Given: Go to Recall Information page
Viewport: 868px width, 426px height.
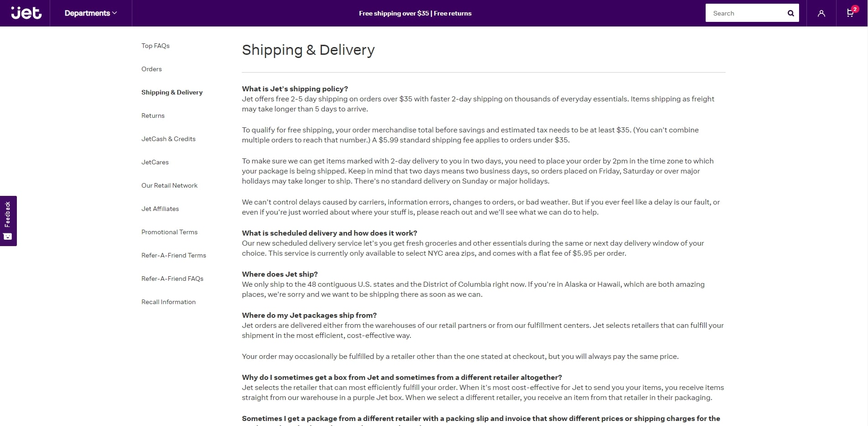Looking at the screenshot, I should click(x=168, y=302).
